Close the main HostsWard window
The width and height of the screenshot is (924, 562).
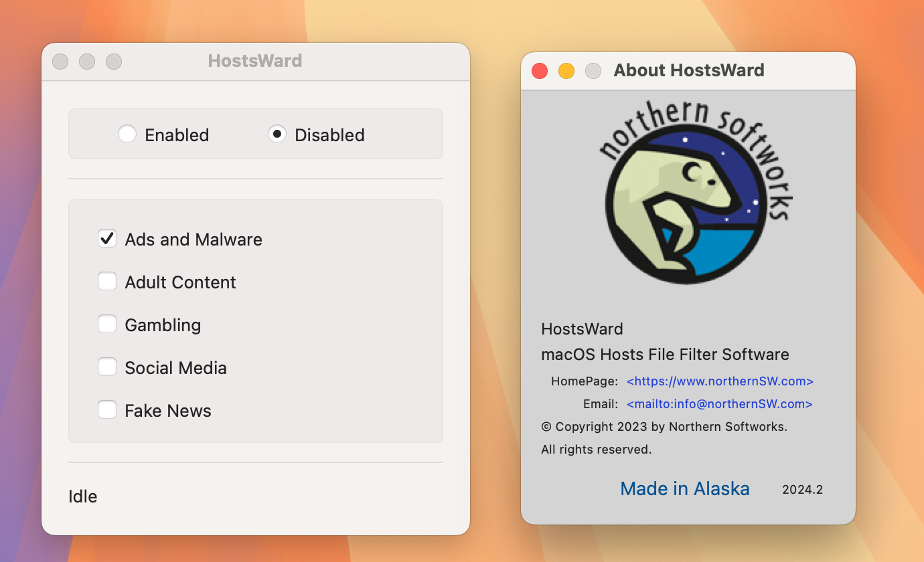click(60, 62)
